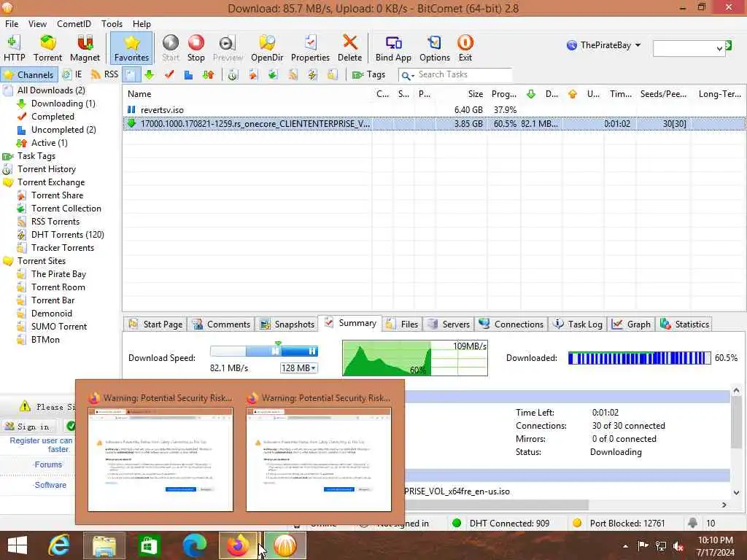Select the Channels sidebar tab
The width and height of the screenshot is (747, 560).
coord(29,75)
